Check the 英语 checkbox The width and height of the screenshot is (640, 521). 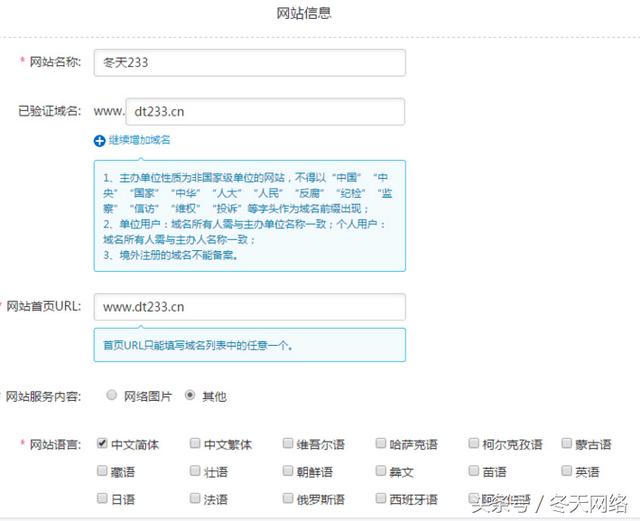pos(567,471)
